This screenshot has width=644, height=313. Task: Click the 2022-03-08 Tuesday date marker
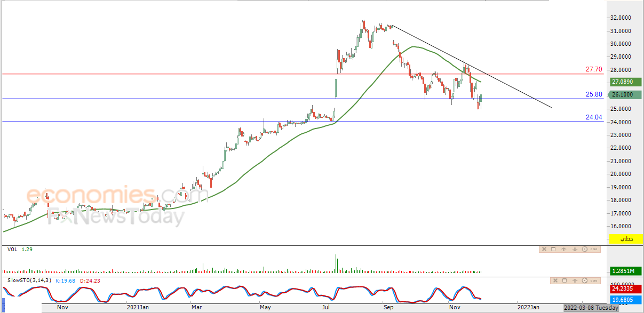(x=591, y=308)
